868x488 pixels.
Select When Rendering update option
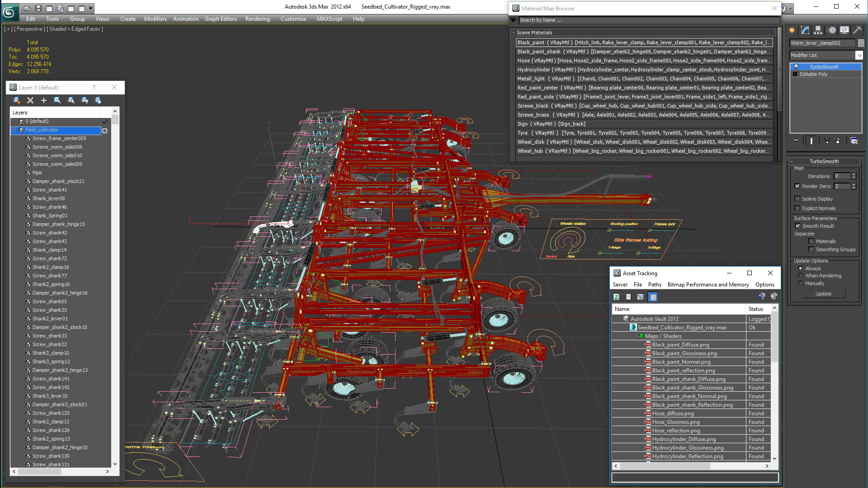pyautogui.click(x=800, y=275)
